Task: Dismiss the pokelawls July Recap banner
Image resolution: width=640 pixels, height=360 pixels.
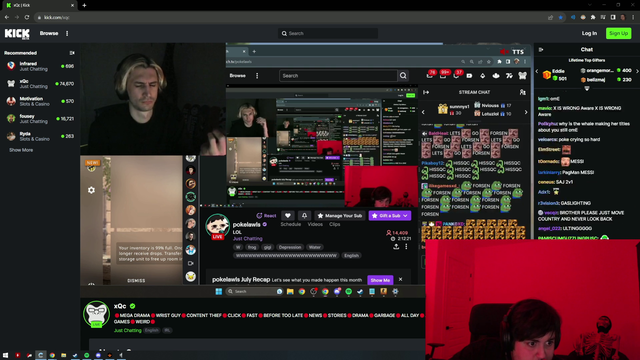Action: pos(400,280)
